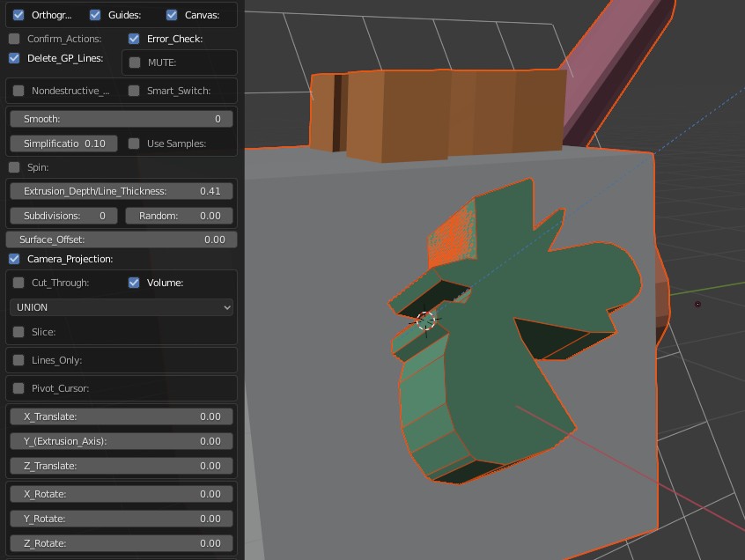The image size is (745, 560).
Task: Enable the Confirm_Actions checkbox
Action: [15, 39]
